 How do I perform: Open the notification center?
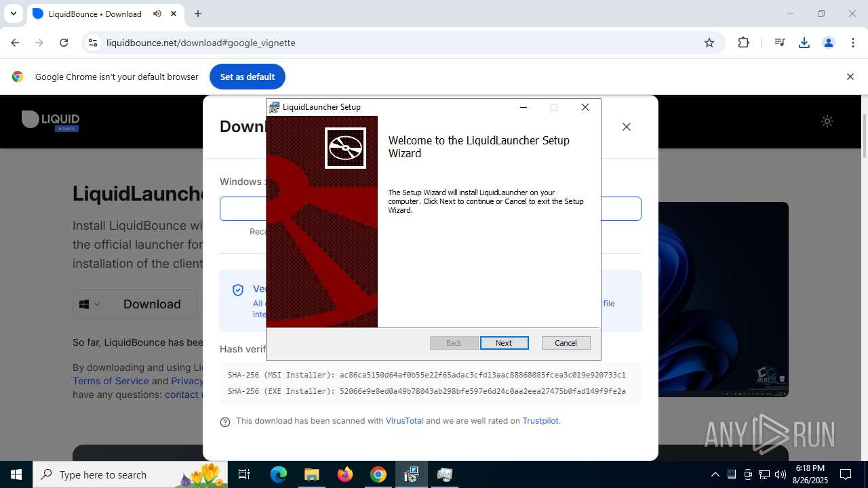(x=846, y=474)
